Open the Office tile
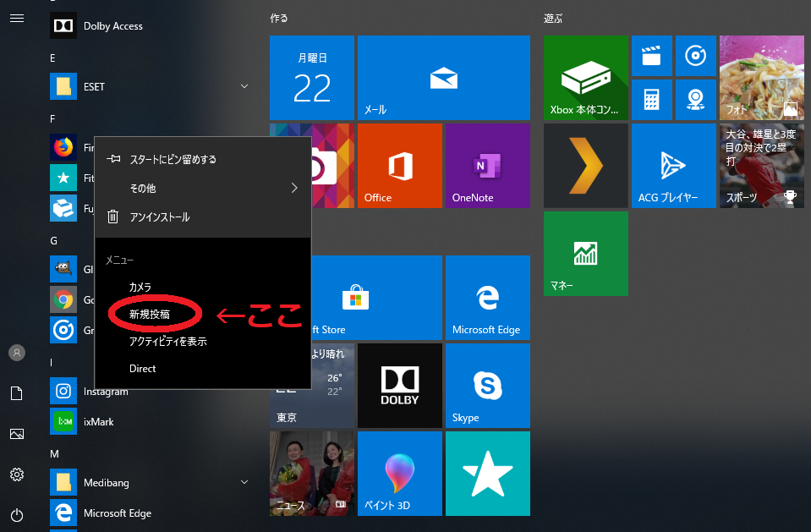 tap(400, 166)
